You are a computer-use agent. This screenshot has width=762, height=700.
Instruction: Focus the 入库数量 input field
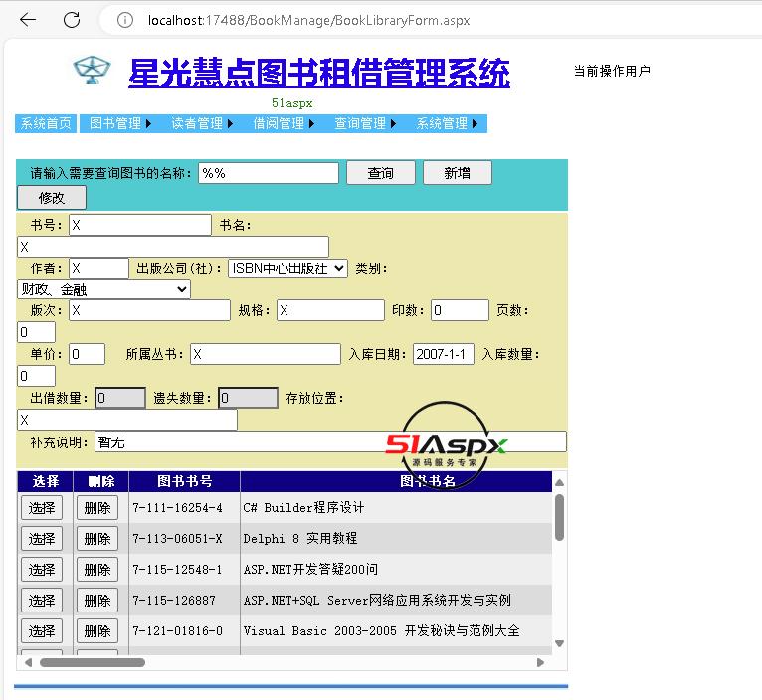pyautogui.click(x=37, y=376)
